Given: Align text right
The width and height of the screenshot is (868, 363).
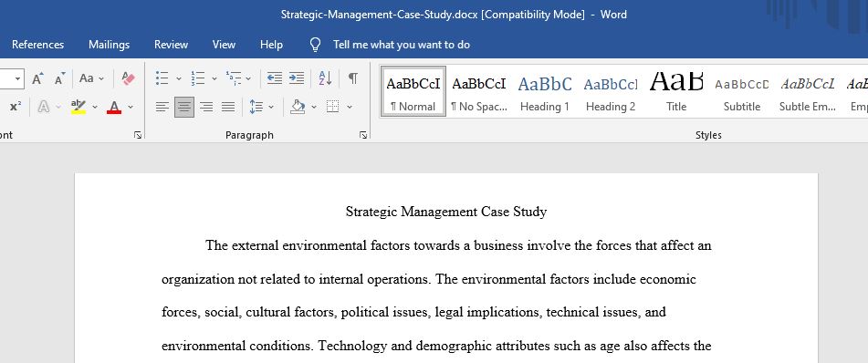Looking at the screenshot, I should click(206, 106).
